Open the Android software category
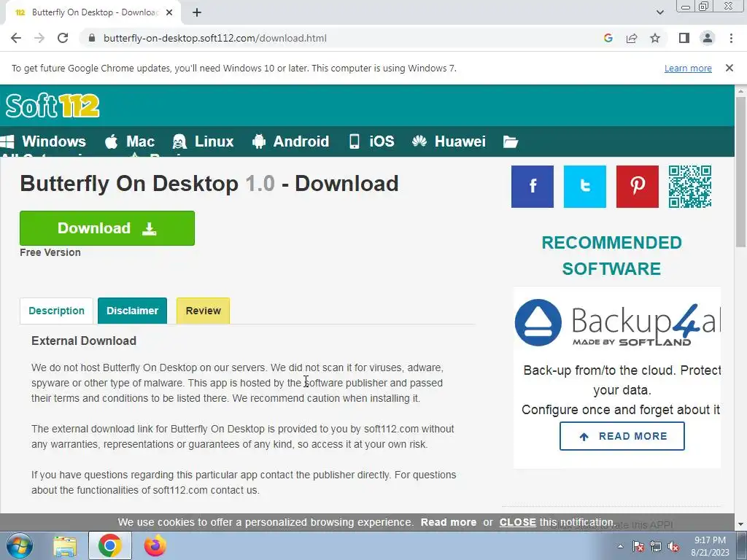747x560 pixels. [x=290, y=141]
